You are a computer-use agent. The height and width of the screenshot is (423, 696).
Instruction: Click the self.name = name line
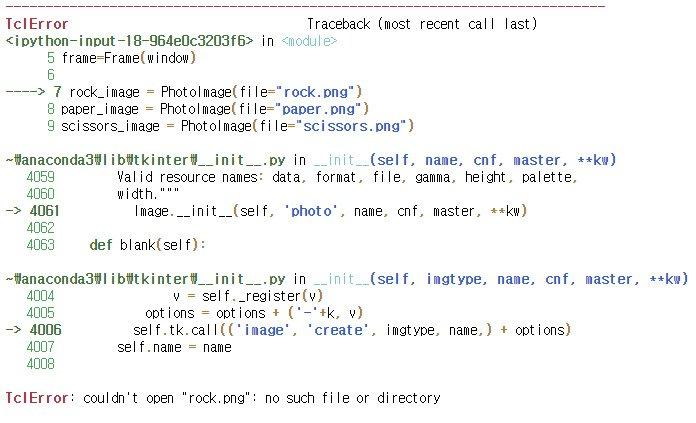pyautogui.click(x=174, y=347)
